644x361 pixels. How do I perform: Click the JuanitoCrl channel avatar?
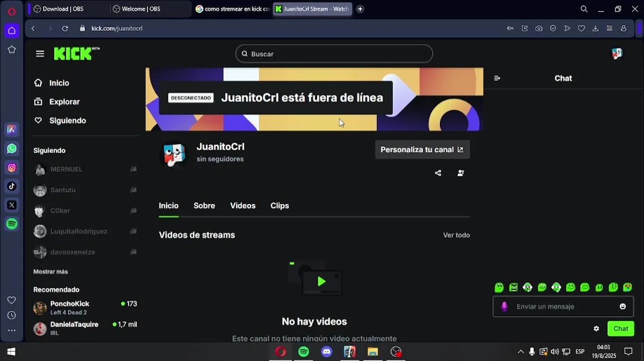tap(174, 154)
